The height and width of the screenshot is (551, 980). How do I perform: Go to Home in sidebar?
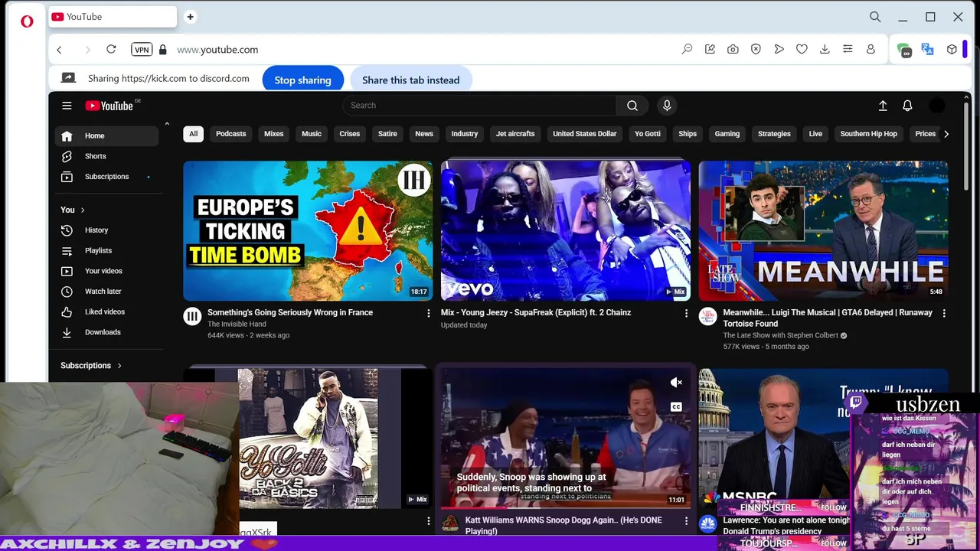[x=106, y=136]
